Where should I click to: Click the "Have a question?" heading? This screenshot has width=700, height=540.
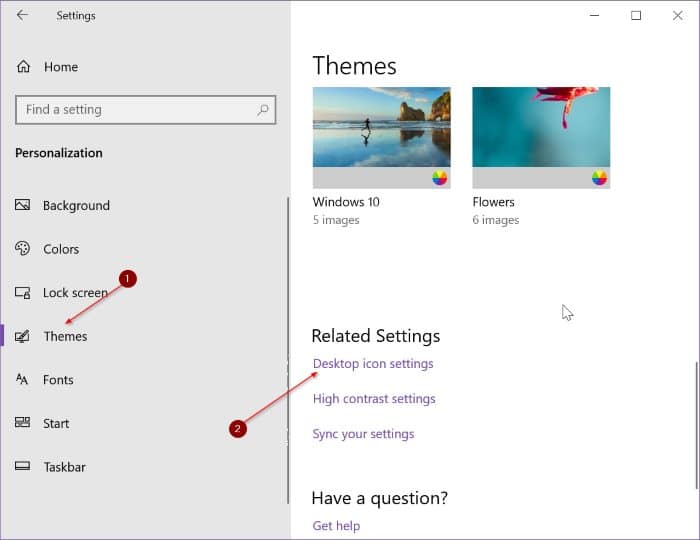pyautogui.click(x=379, y=498)
